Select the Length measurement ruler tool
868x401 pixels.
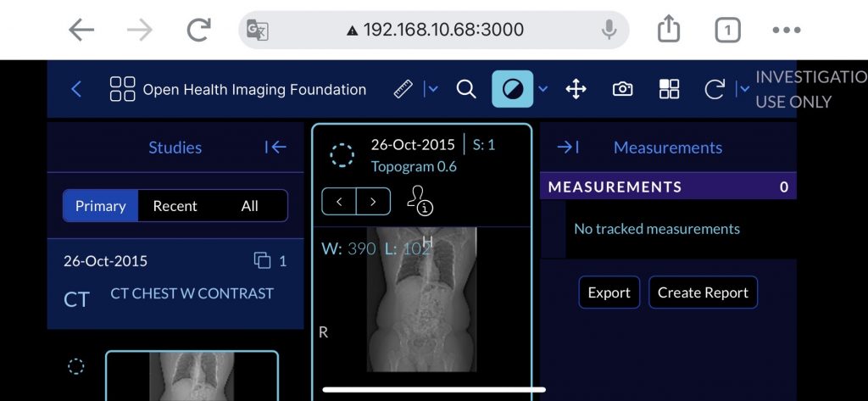pos(403,89)
